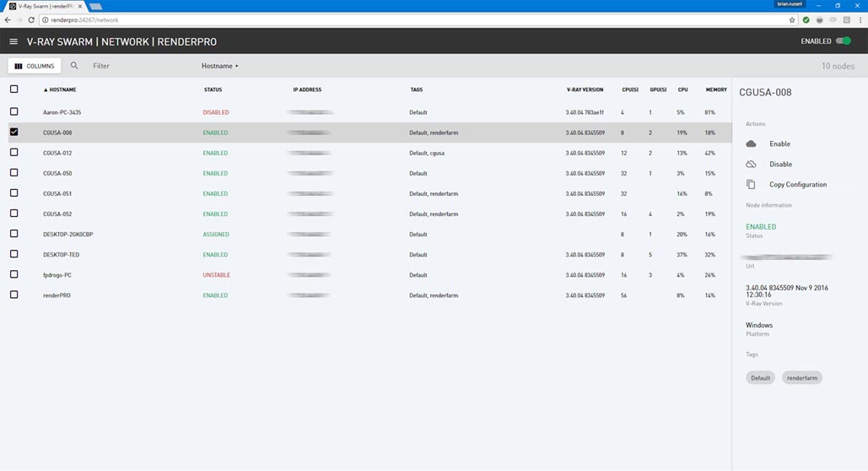Click the '10 nodes' count label

point(838,66)
